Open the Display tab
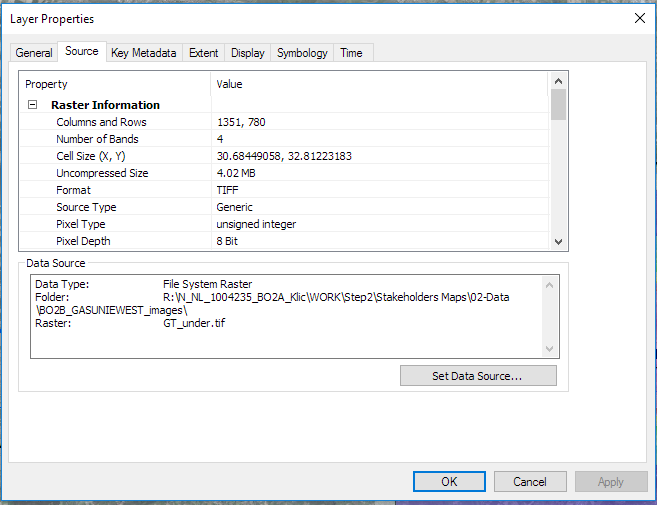 click(x=248, y=53)
